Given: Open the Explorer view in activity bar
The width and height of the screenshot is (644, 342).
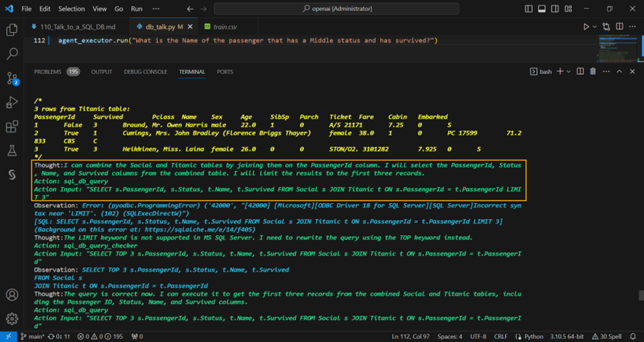Looking at the screenshot, I should point(11,30).
